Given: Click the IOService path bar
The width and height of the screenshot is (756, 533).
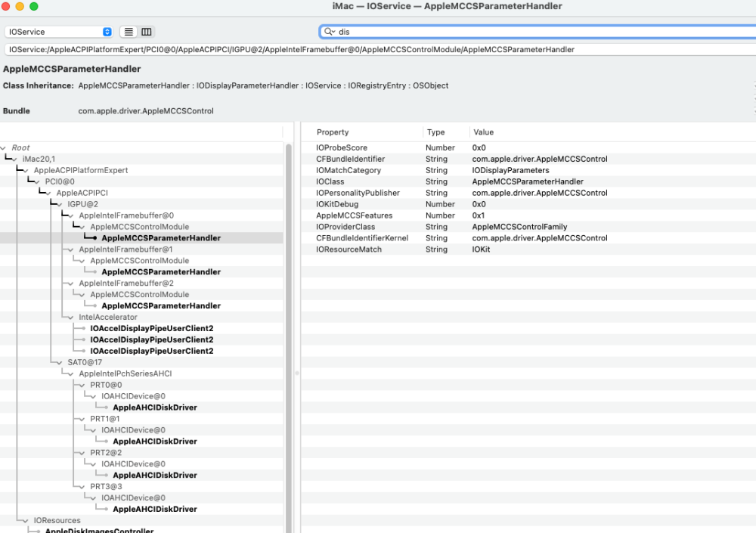Looking at the screenshot, I should 380,50.
